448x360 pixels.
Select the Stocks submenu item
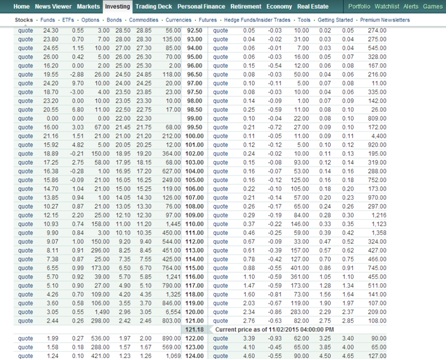pyautogui.click(x=24, y=20)
